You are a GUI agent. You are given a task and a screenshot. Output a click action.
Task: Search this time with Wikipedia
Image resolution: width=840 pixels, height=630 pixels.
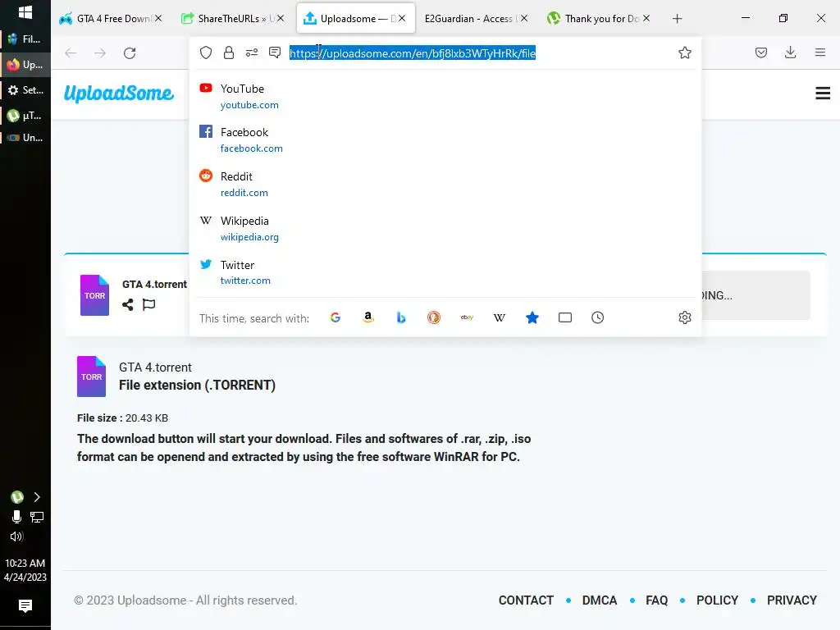coord(500,317)
